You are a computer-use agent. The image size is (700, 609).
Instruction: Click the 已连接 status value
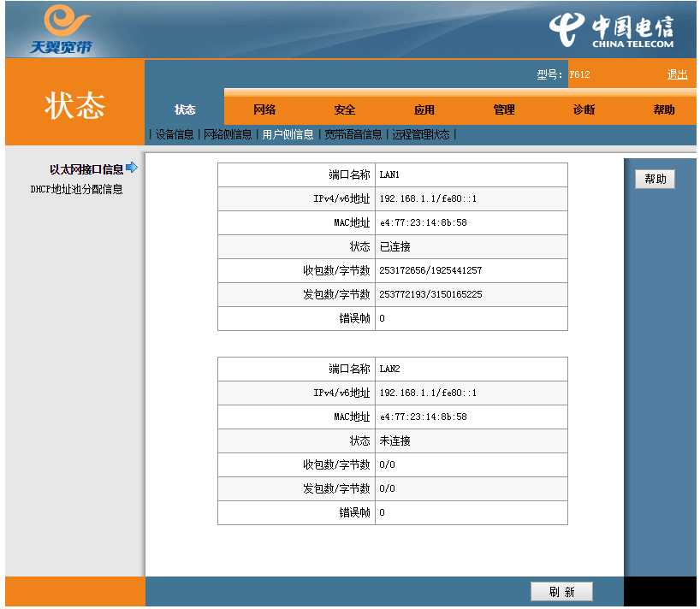point(394,246)
